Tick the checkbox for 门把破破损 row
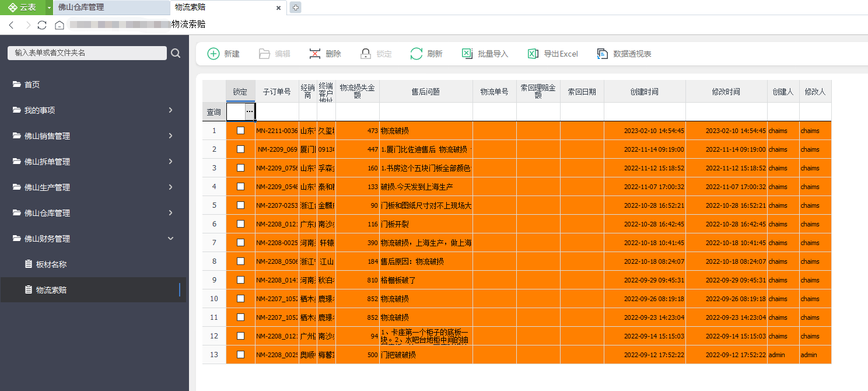The width and height of the screenshot is (868, 391). tap(240, 355)
